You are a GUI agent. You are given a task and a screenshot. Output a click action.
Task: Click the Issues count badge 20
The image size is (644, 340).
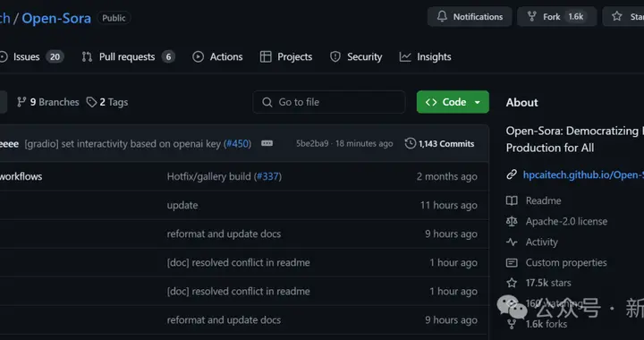click(55, 56)
